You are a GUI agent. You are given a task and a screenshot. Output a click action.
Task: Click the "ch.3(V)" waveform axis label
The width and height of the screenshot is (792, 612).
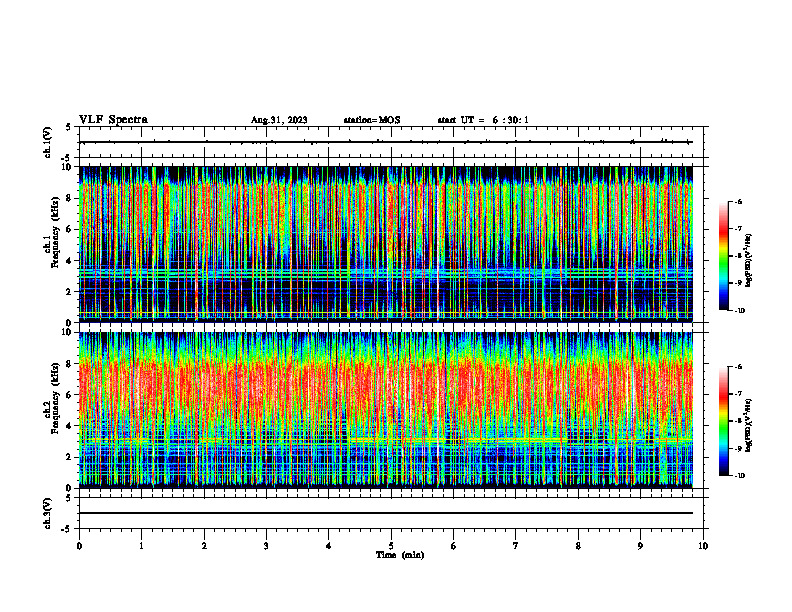pos(47,513)
